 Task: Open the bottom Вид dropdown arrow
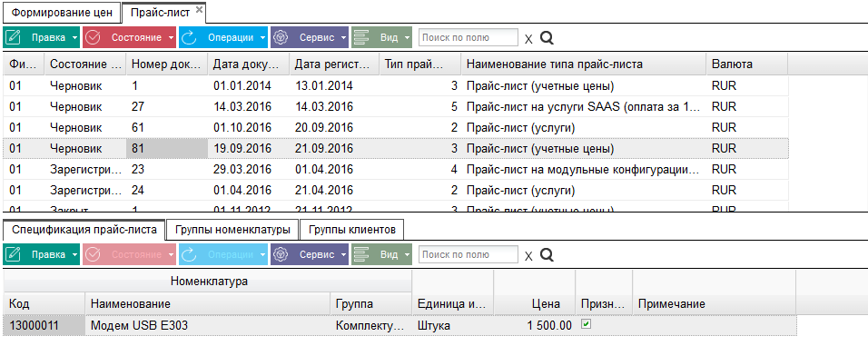click(x=407, y=254)
